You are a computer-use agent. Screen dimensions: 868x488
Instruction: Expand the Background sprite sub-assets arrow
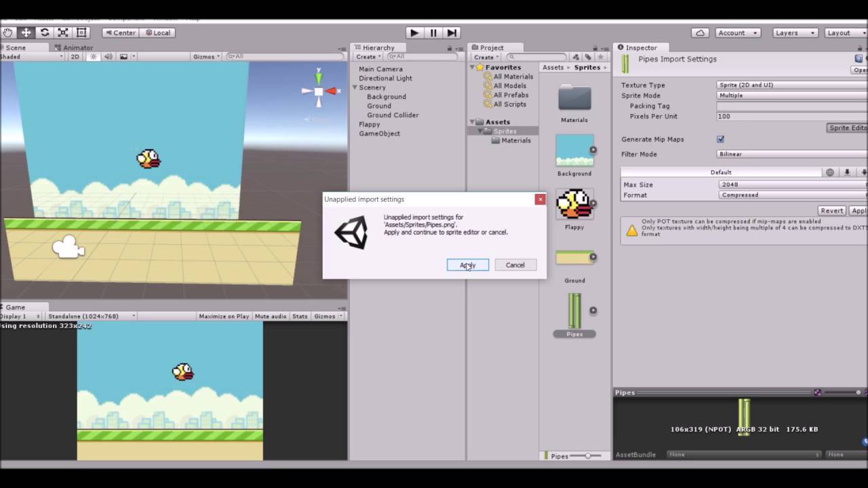pos(593,150)
